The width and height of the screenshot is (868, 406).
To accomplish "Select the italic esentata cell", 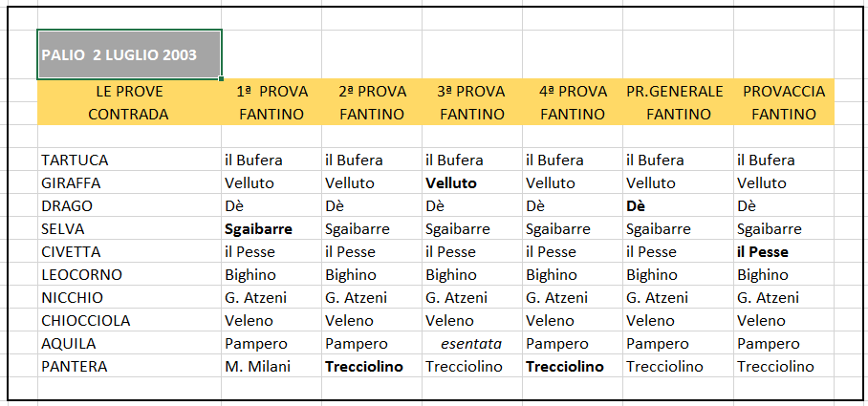I will [x=472, y=344].
